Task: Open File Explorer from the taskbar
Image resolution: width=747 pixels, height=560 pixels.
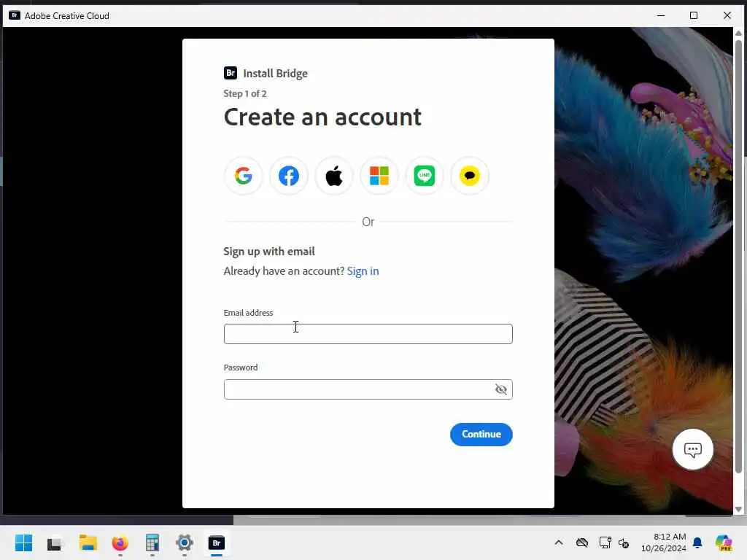Action: click(88, 542)
